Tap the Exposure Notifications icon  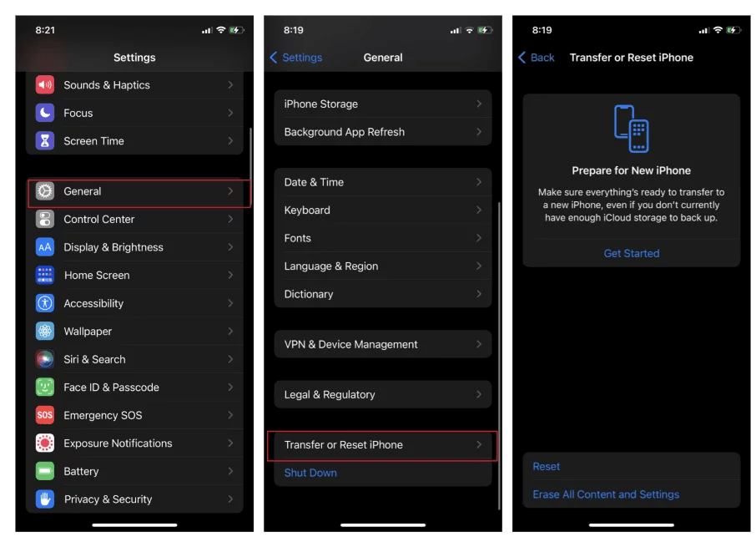point(45,443)
